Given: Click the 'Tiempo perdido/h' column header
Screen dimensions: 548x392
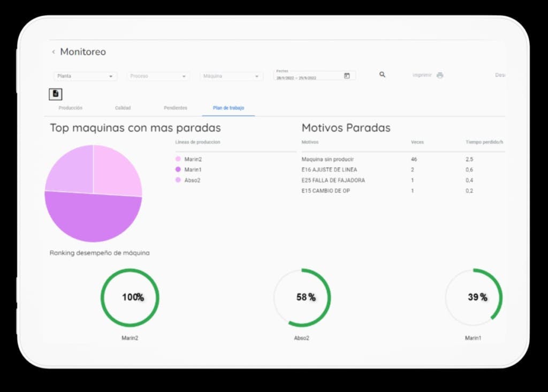Looking at the screenshot, I should pos(484,142).
